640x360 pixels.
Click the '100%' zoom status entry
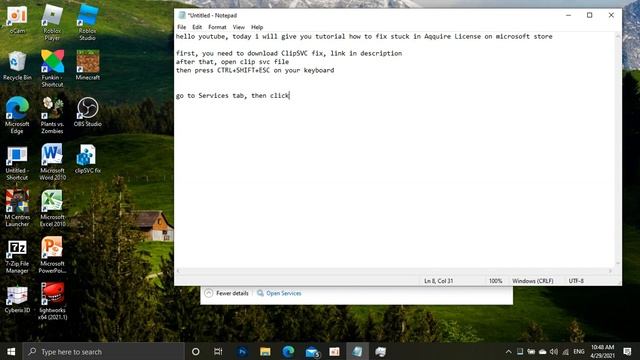point(496,281)
